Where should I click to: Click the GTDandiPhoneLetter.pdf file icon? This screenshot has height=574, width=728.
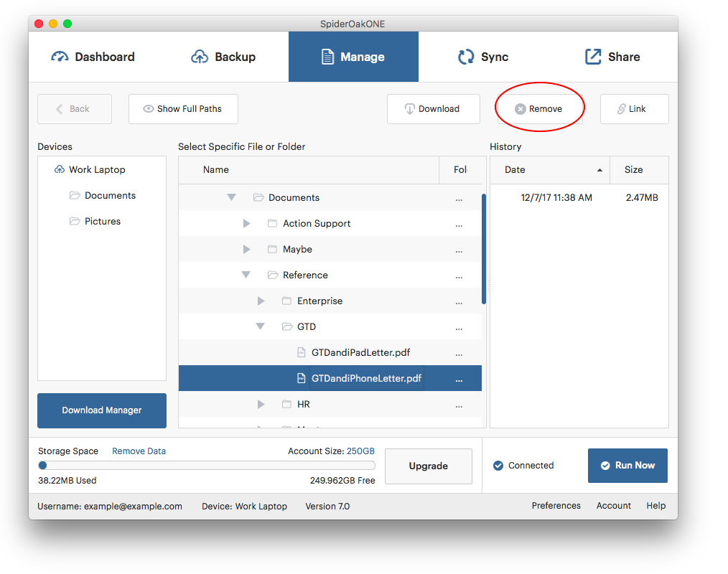click(x=302, y=378)
